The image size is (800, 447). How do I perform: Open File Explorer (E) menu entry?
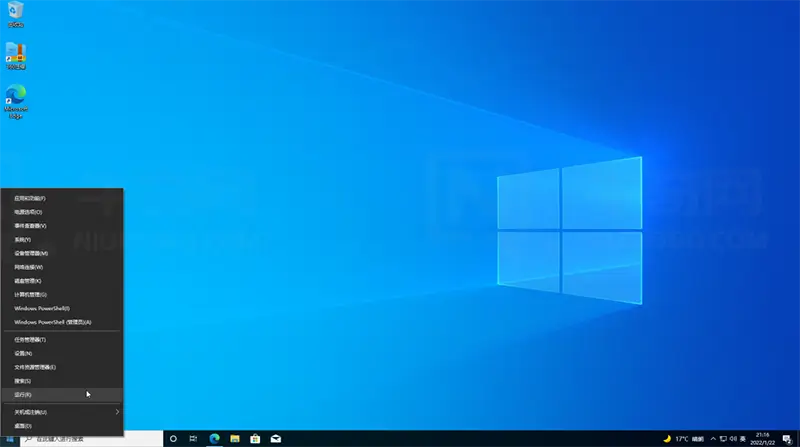[62, 367]
